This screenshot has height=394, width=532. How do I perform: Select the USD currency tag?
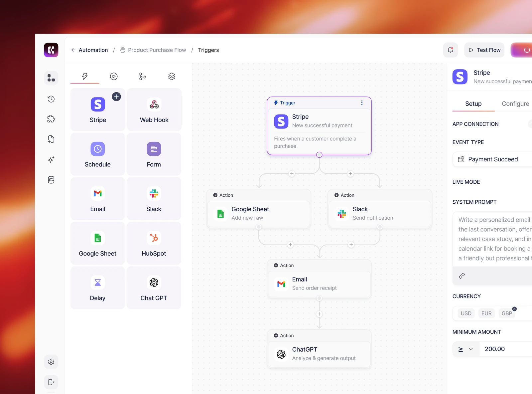point(466,313)
